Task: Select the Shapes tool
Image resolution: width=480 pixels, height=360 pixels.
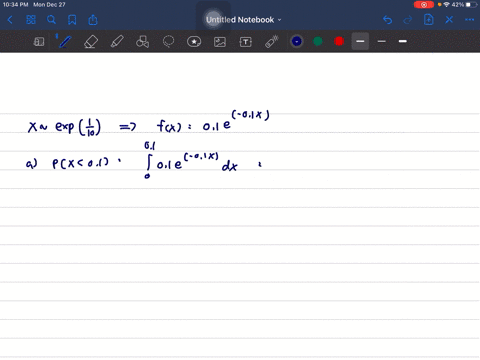Action: [x=142, y=42]
